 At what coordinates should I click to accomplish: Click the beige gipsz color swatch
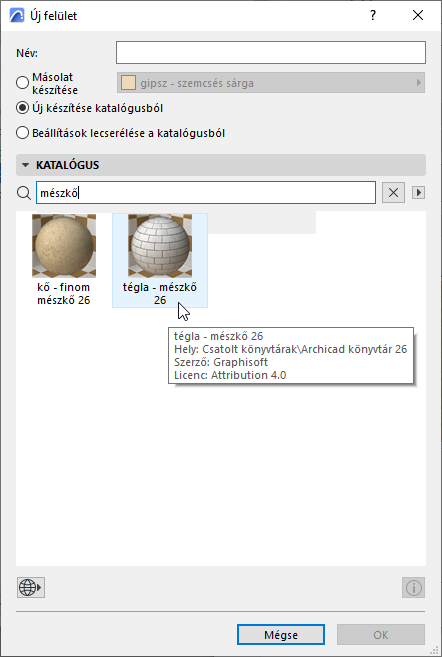click(x=128, y=83)
